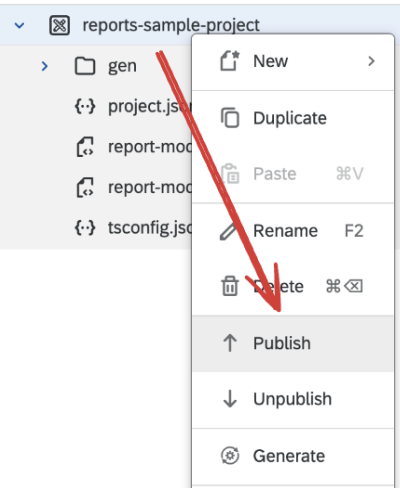
Task: Open the tsconfig.json file
Action: point(96,228)
